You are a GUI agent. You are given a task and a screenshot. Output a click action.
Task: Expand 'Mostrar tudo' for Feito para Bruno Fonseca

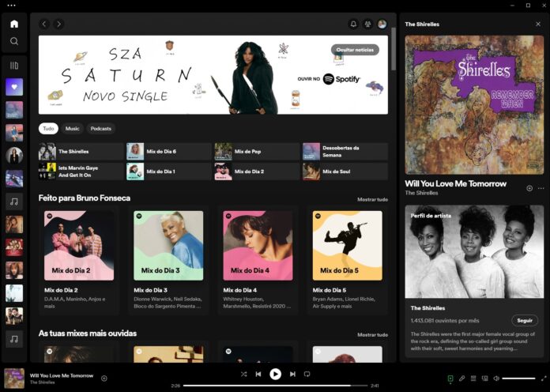(372, 200)
